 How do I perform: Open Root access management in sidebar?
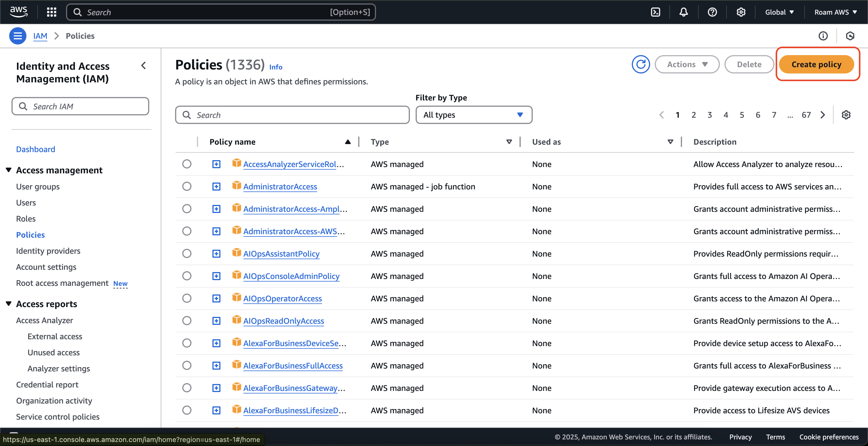pos(62,283)
